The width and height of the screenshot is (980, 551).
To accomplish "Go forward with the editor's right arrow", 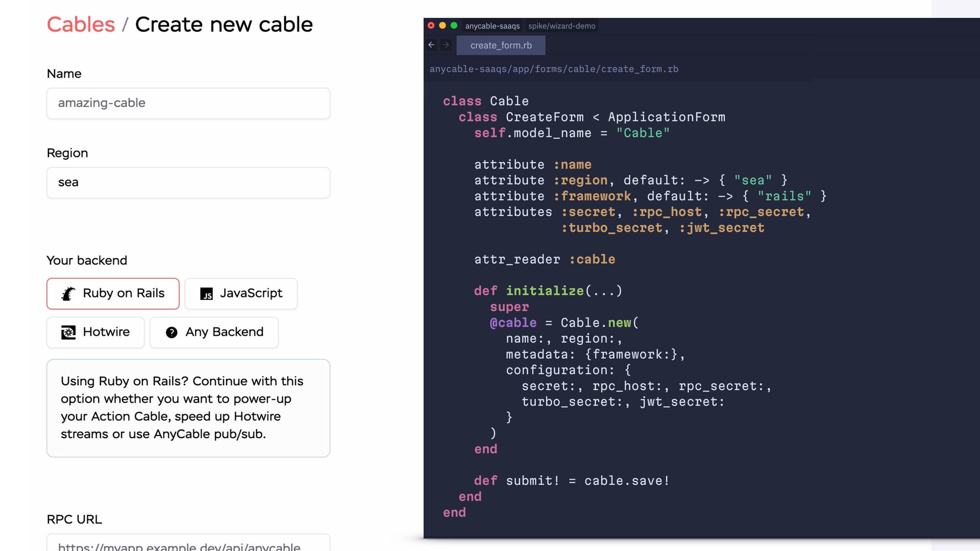I will point(446,45).
